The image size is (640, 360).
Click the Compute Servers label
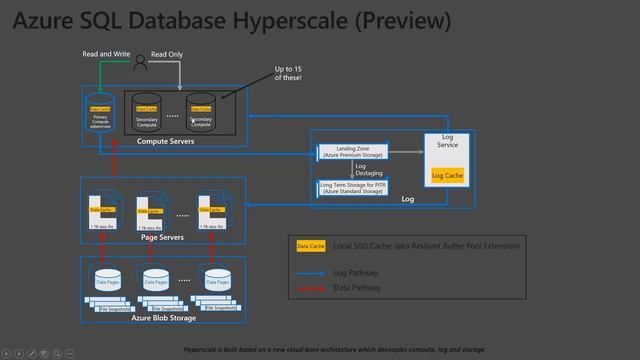coord(165,141)
